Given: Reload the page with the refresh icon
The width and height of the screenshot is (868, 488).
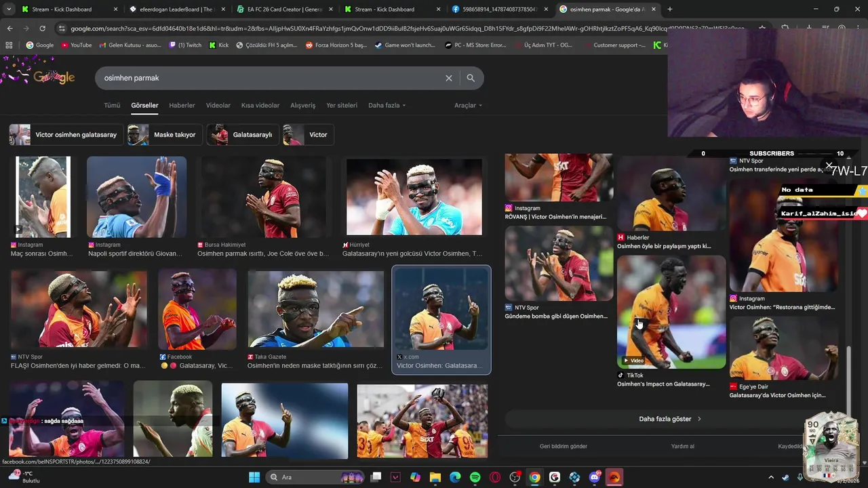Looking at the screenshot, I should (42, 28).
